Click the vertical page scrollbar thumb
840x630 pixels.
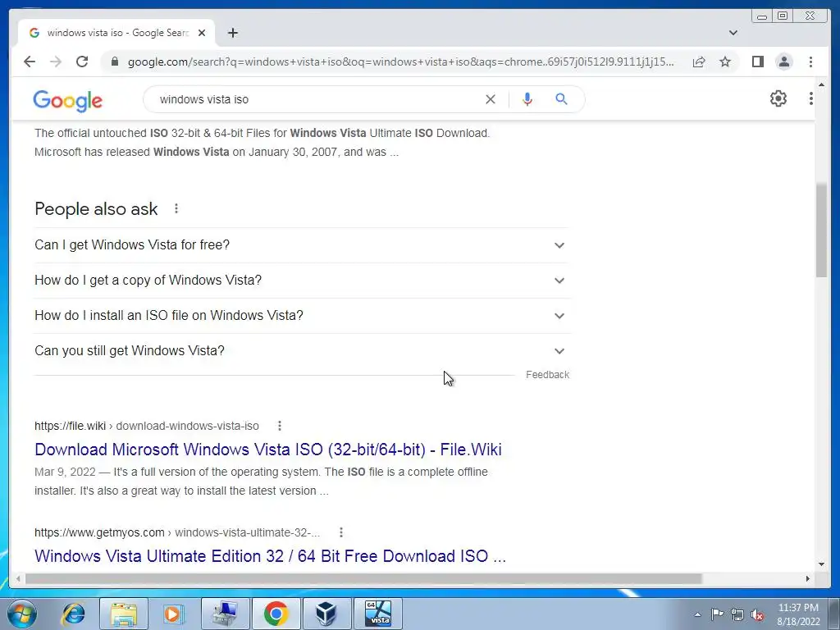821,231
